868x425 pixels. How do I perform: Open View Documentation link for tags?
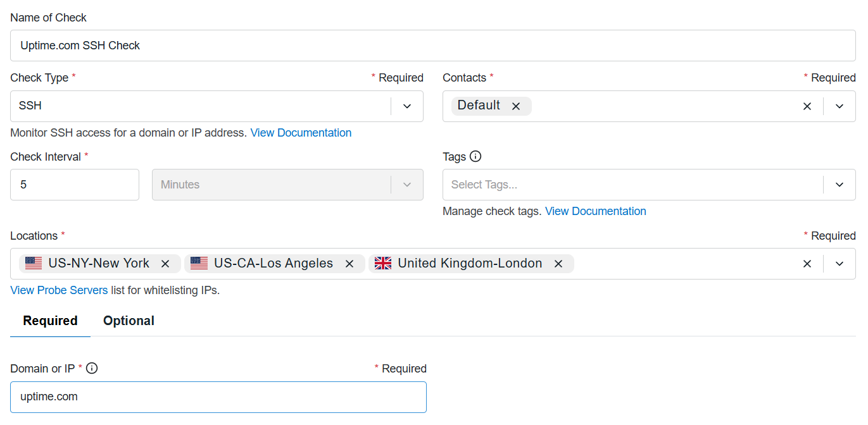[x=596, y=211]
